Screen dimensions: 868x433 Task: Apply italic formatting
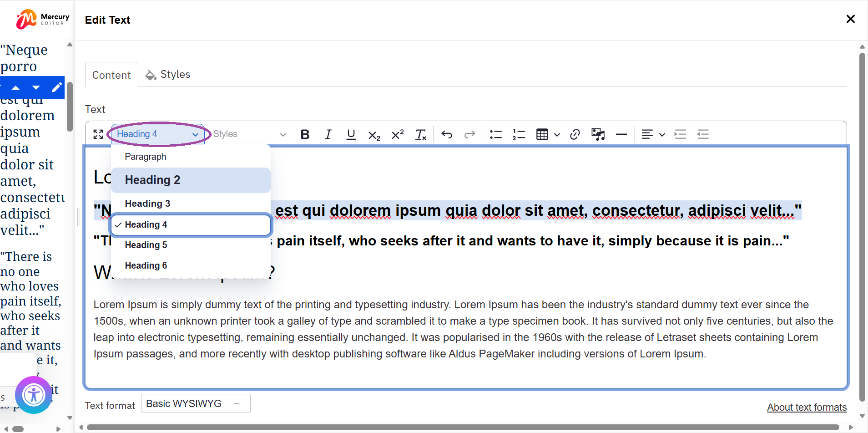click(328, 134)
